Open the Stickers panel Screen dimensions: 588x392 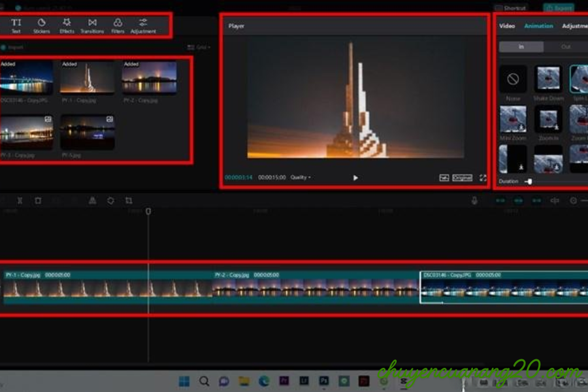tap(42, 25)
